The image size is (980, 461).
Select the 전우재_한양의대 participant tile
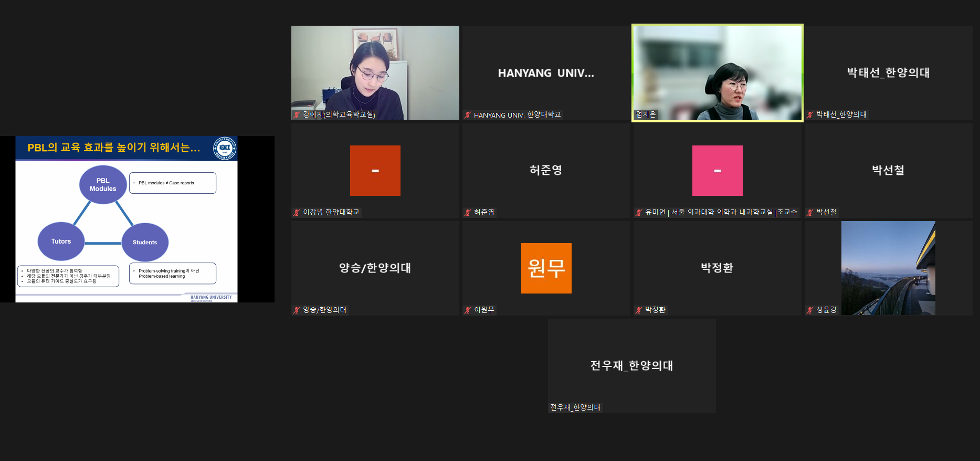pyautogui.click(x=631, y=365)
